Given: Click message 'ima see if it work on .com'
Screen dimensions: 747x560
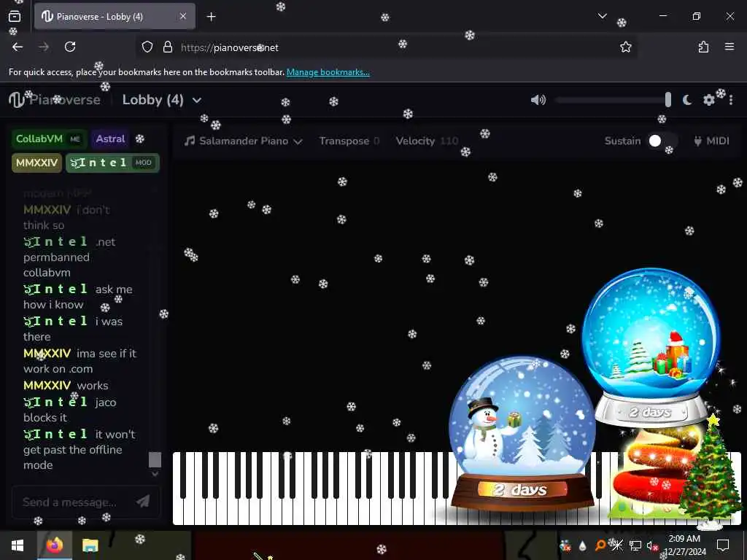Looking at the screenshot, I should tap(80, 361).
